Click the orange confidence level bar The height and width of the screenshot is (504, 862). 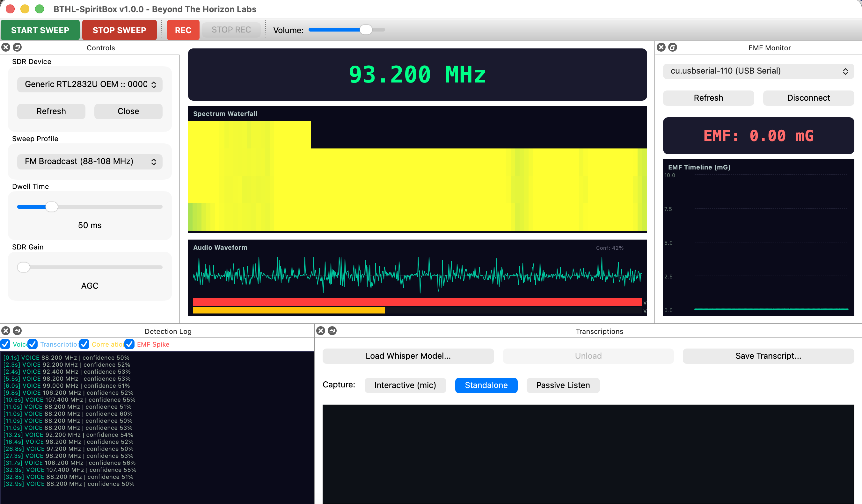289,311
